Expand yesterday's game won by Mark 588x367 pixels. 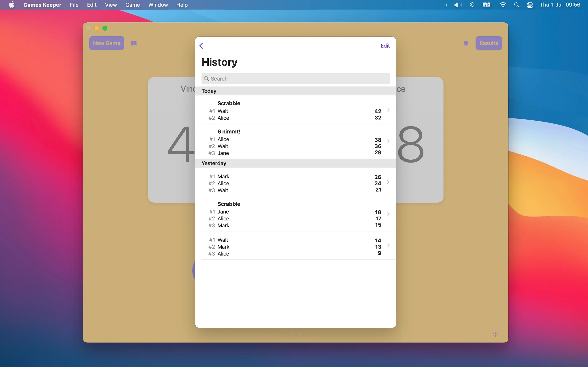295,182
